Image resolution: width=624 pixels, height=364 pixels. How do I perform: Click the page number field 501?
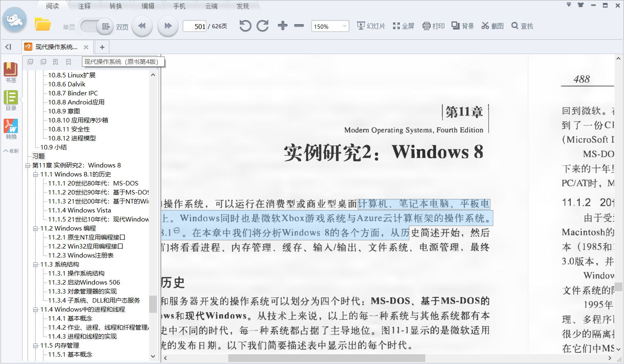click(195, 26)
